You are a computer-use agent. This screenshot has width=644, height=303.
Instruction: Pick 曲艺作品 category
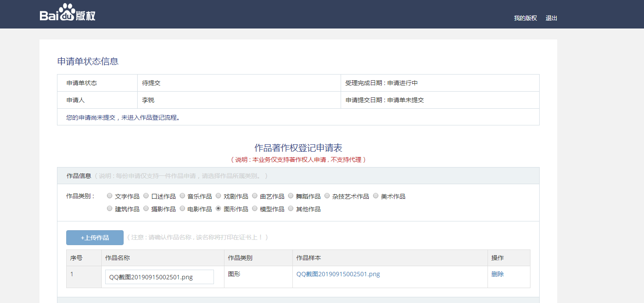[255, 196]
